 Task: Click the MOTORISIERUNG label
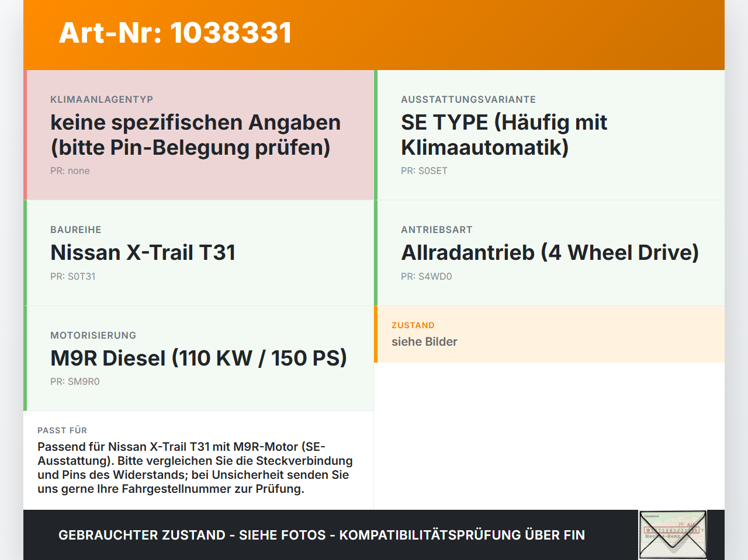tap(93, 335)
